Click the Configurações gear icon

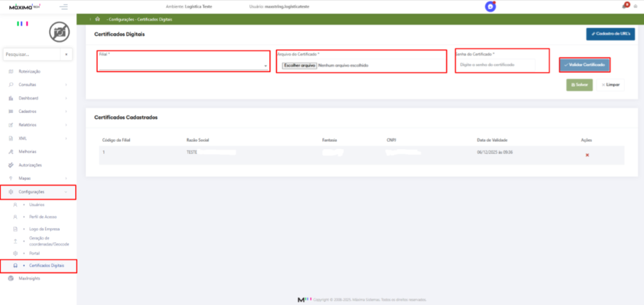point(11,192)
